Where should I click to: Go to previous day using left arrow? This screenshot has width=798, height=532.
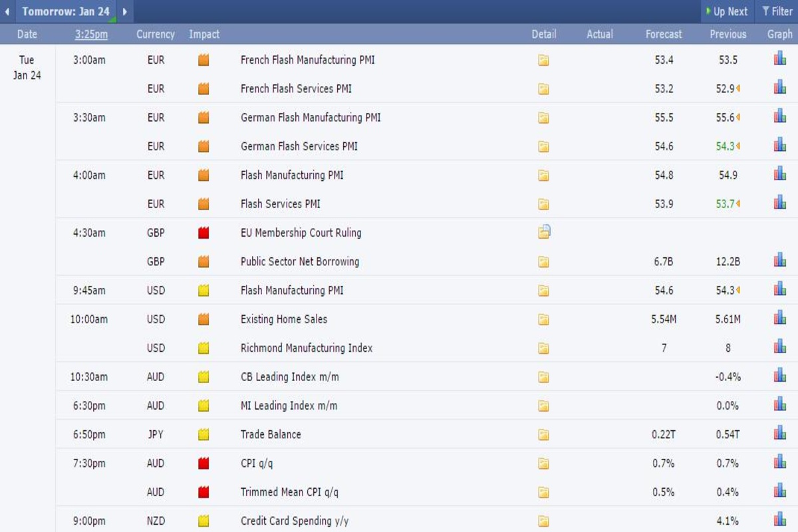coord(7,11)
